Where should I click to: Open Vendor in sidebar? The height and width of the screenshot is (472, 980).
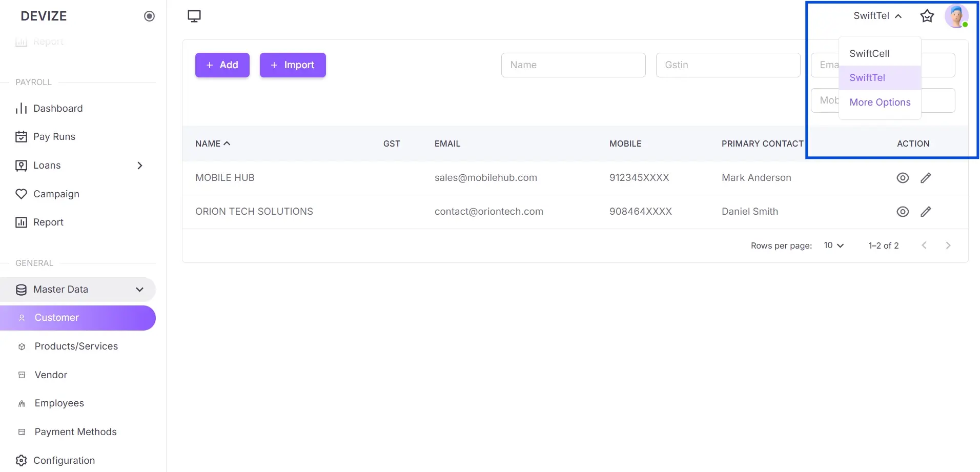[78, 375]
